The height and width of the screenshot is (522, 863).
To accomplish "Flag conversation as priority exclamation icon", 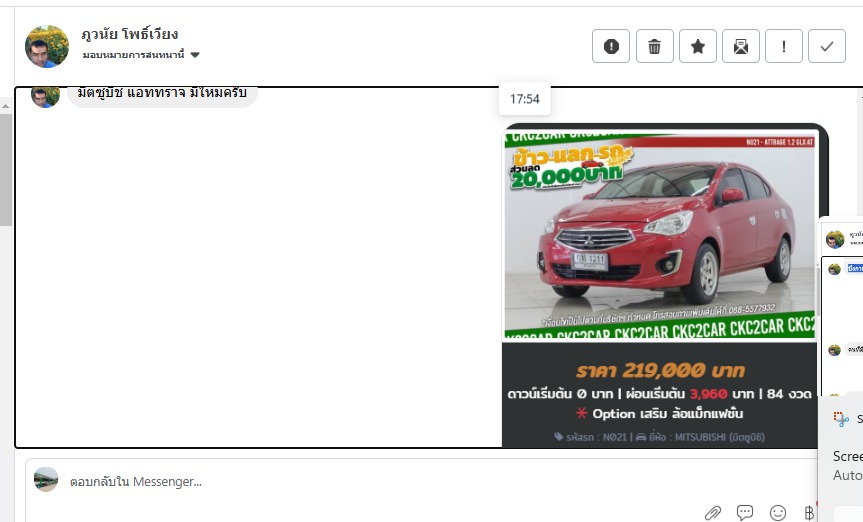I will point(784,46).
